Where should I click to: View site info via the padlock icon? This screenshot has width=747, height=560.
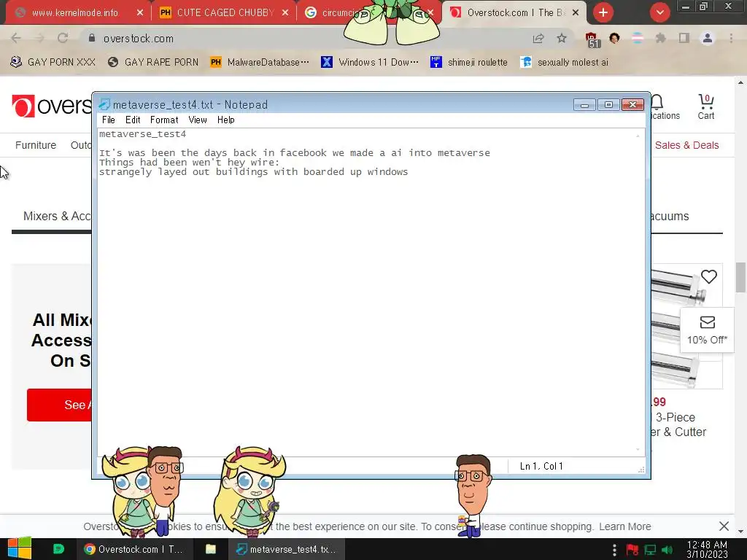click(x=91, y=38)
